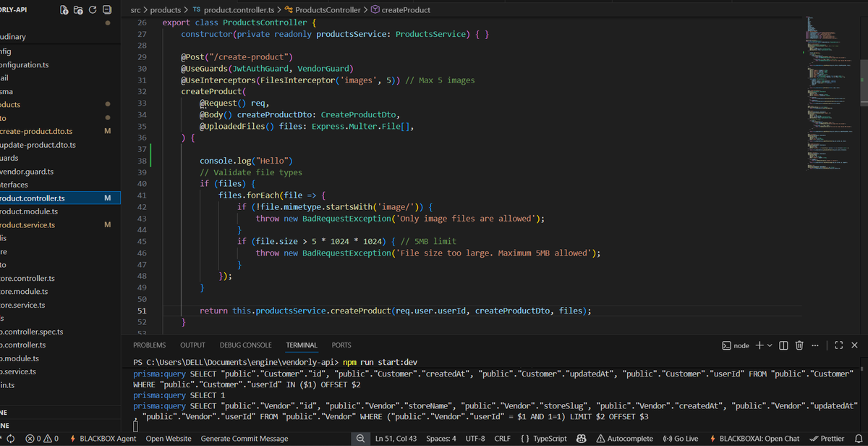
Task: Collapse all folders in explorer
Action: pyautogui.click(x=107, y=9)
